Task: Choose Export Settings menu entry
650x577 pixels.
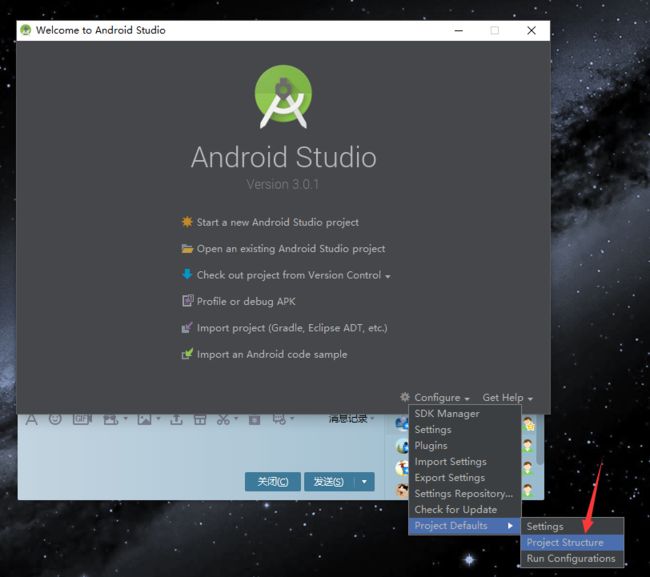Action: click(x=465, y=478)
